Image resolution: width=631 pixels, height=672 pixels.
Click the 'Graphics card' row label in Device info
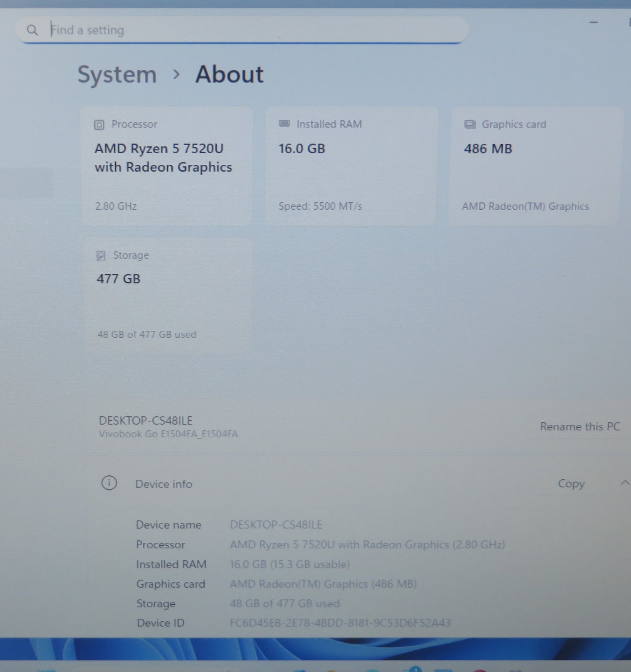[x=171, y=584]
